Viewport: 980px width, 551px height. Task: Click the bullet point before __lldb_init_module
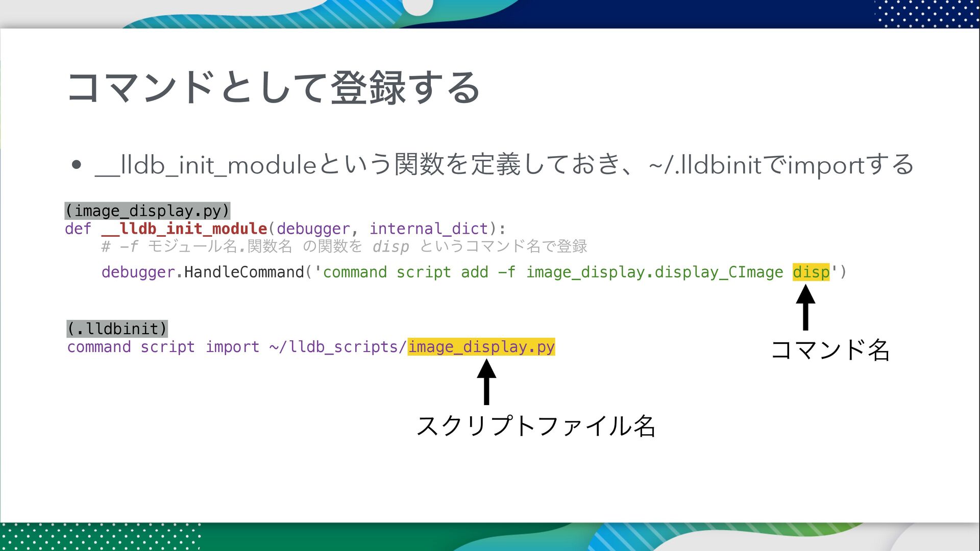[x=77, y=165]
